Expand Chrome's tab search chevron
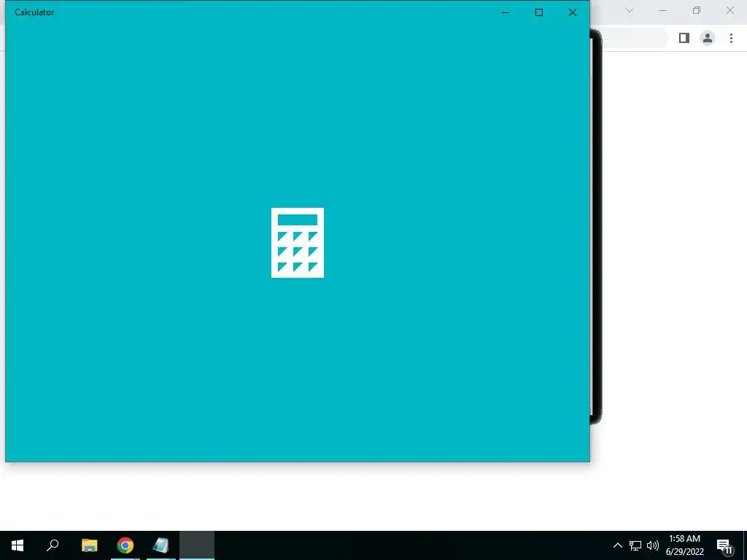This screenshot has width=747, height=560. 630,10
